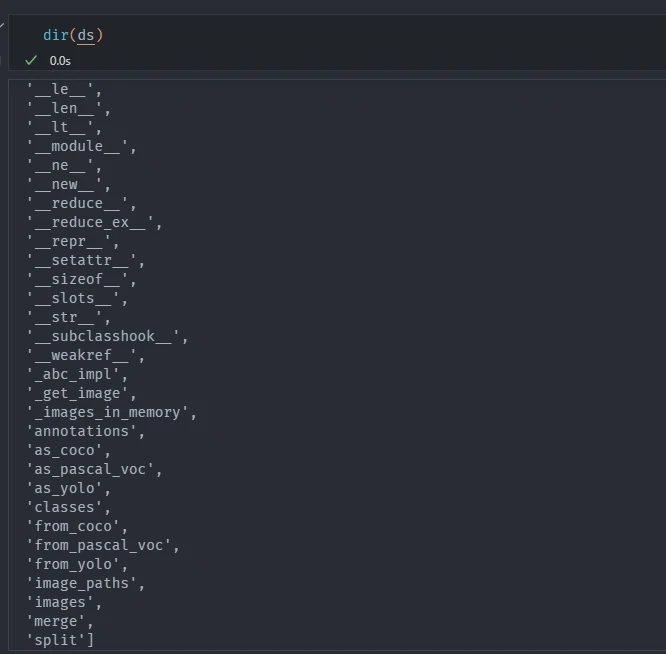Click the '_images_in_memory' output line
The height and width of the screenshot is (654, 666).
(111, 412)
